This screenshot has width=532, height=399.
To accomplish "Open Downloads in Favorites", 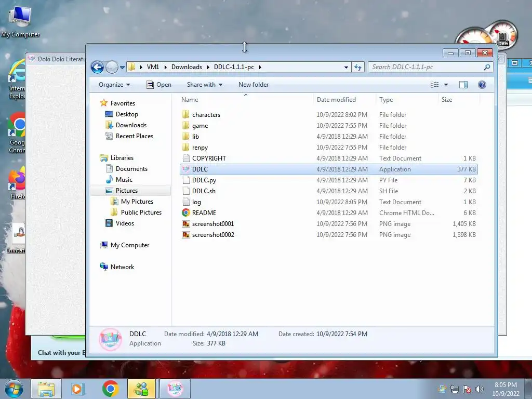I will (x=131, y=125).
